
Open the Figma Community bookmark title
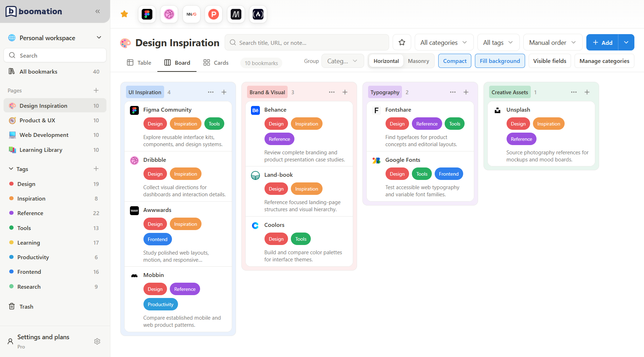click(167, 110)
